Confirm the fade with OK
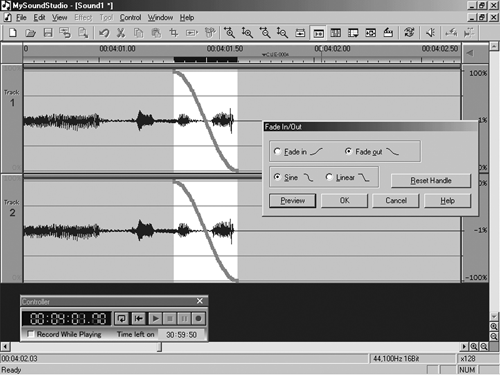 click(x=344, y=201)
